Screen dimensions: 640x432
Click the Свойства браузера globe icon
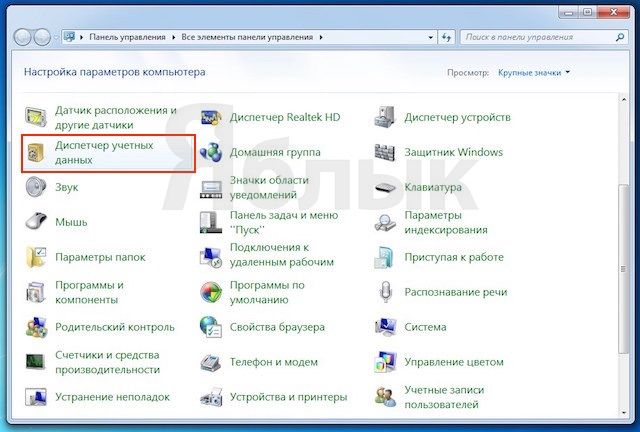pyautogui.click(x=211, y=327)
